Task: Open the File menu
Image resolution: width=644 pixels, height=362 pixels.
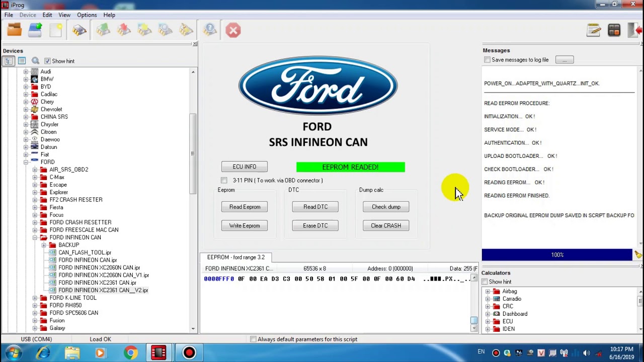Action: pos(9,15)
